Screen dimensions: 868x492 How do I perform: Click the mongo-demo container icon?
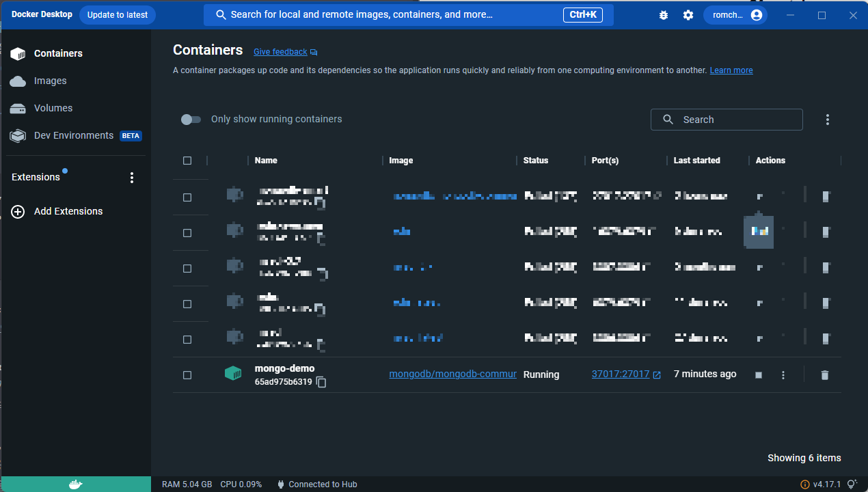[233, 374]
